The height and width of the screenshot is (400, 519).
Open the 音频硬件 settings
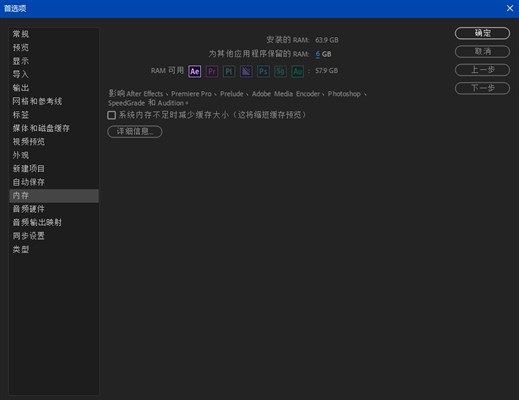[x=54, y=209]
